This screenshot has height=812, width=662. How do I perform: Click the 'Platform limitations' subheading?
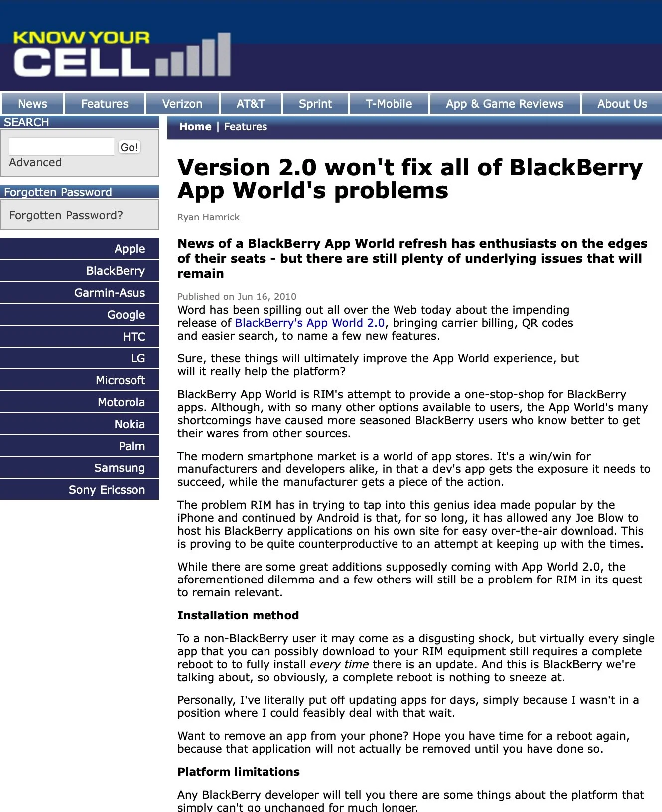[x=239, y=772]
